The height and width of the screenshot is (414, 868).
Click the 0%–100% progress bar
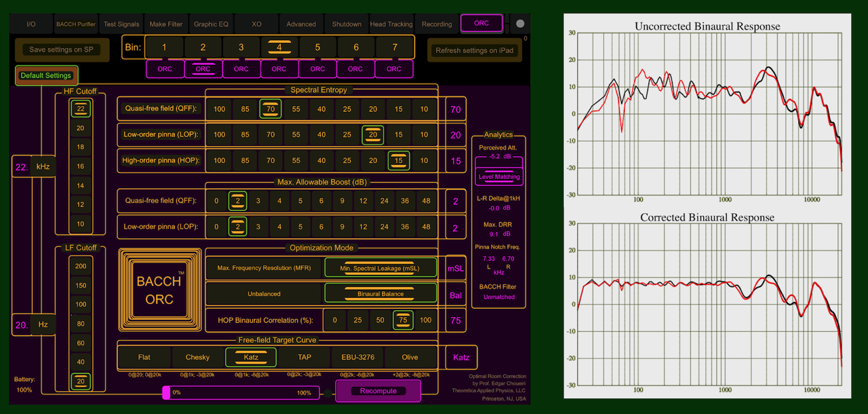(x=240, y=393)
